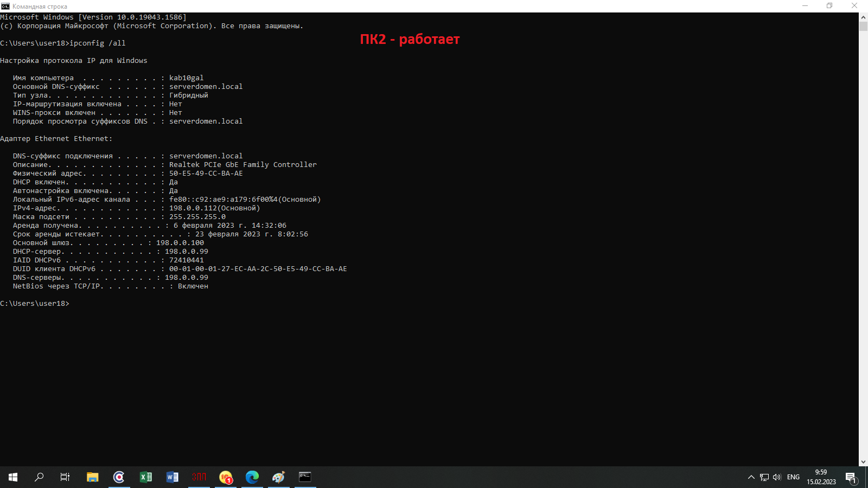Click the 'DNS-суффикс подключения' label

coord(63,156)
